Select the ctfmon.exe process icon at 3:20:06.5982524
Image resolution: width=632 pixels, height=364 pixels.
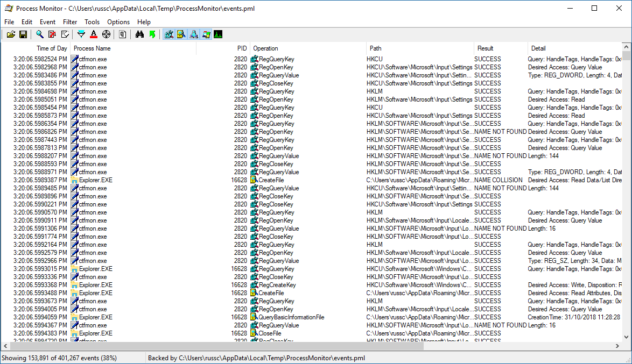74,59
